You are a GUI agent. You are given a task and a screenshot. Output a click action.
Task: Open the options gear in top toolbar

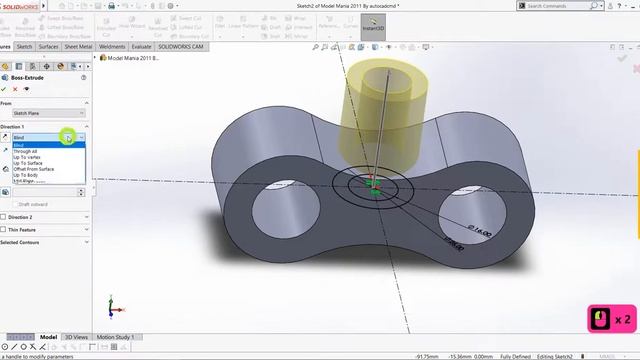[x=171, y=6]
